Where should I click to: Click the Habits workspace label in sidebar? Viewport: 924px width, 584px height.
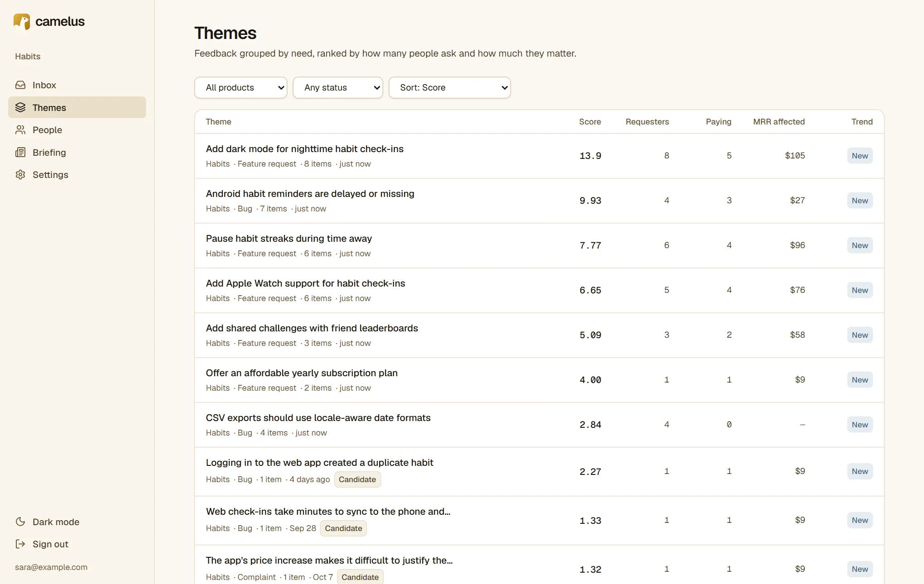[x=28, y=57]
